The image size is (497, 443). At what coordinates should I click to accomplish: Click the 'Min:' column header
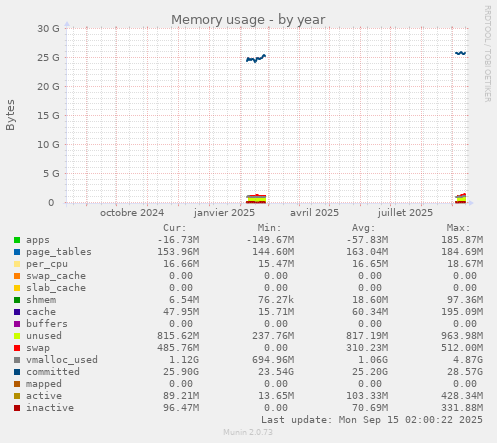click(269, 228)
